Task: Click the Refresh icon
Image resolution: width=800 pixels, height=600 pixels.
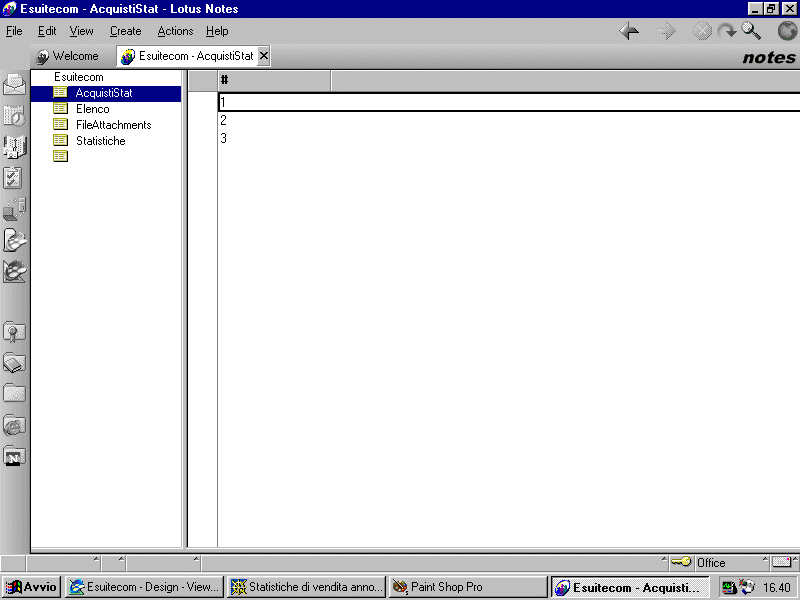Action: (x=727, y=32)
